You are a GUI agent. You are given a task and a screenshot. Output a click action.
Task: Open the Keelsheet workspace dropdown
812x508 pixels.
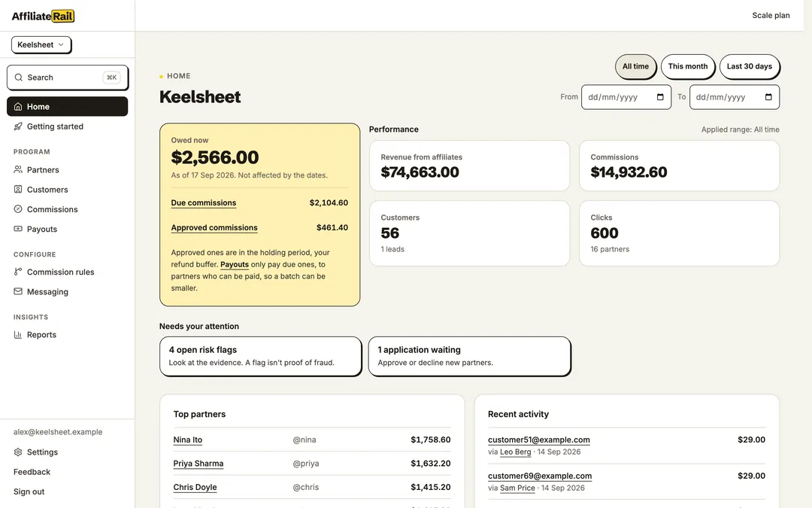pos(41,44)
